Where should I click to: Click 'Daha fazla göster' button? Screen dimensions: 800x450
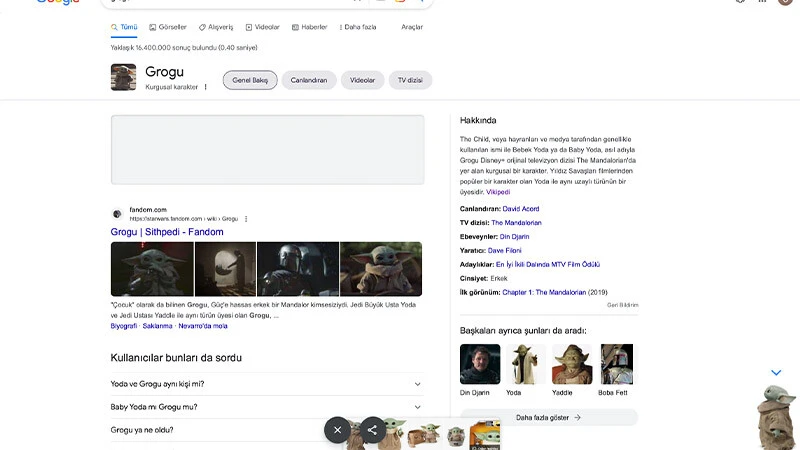(548, 417)
